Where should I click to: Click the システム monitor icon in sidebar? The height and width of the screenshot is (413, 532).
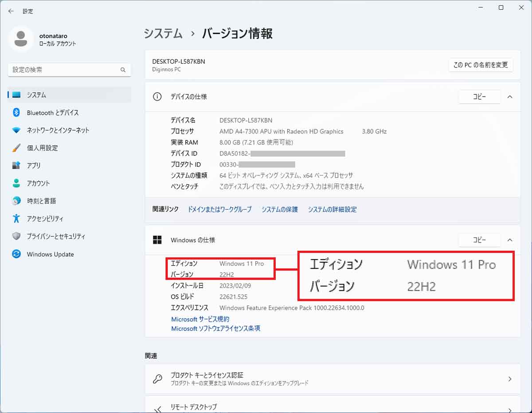17,95
